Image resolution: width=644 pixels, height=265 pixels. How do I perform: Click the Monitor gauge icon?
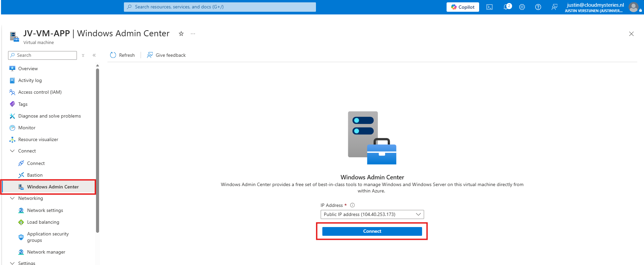point(12,128)
